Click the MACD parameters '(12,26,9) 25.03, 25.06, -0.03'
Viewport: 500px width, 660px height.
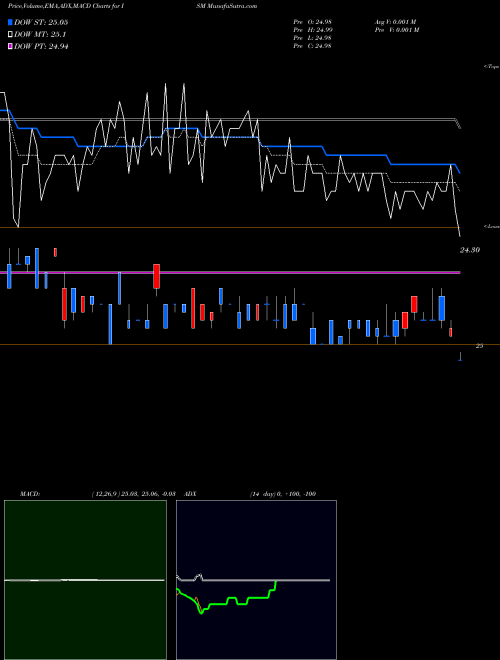[133, 494]
